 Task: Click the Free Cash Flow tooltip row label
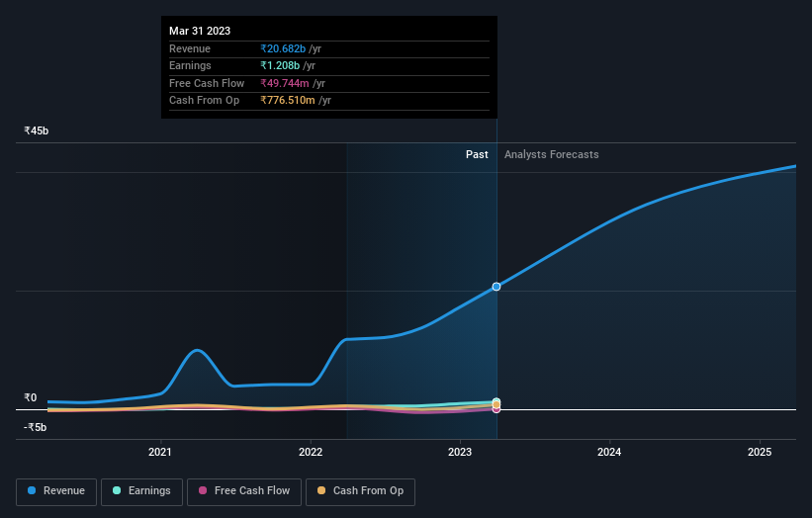(207, 83)
